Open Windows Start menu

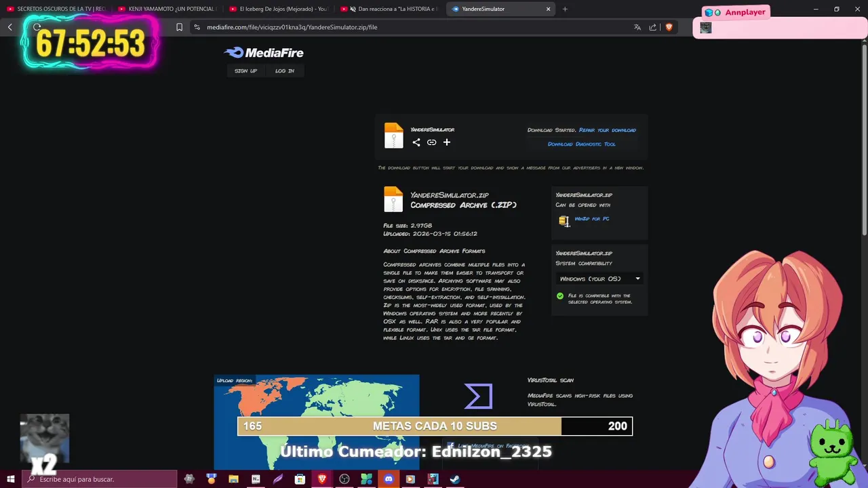pos(11,479)
